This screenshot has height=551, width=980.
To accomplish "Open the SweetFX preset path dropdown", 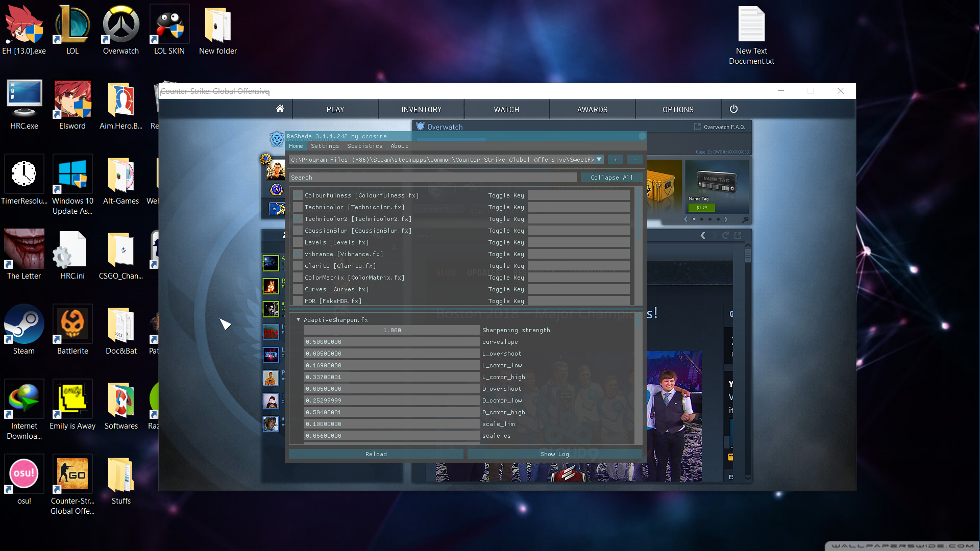I will click(599, 160).
